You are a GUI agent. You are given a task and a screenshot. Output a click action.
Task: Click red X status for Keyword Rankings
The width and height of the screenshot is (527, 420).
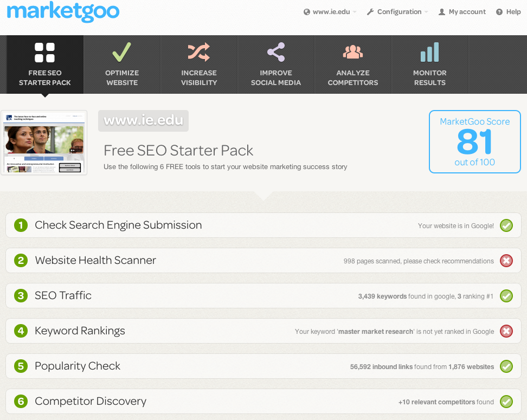click(x=506, y=331)
